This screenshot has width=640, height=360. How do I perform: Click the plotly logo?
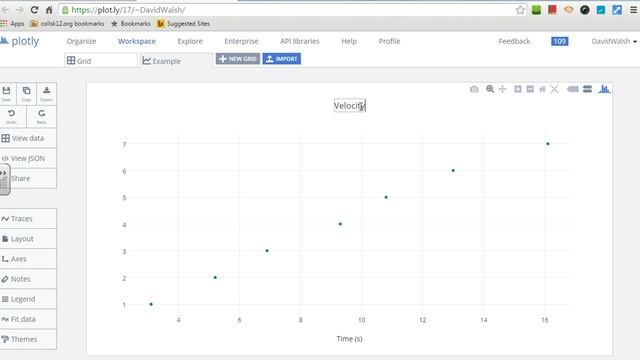pyautogui.click(x=20, y=41)
